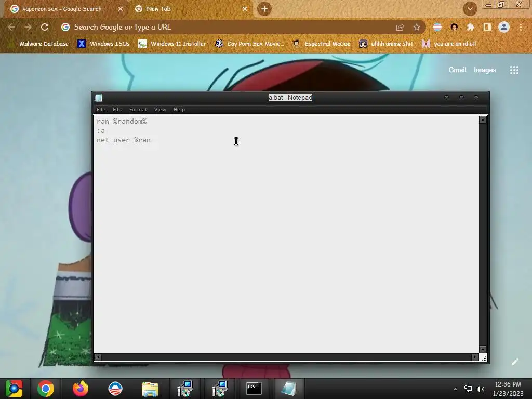Reload the current Chrome page
The height and width of the screenshot is (399, 532).
click(45, 27)
